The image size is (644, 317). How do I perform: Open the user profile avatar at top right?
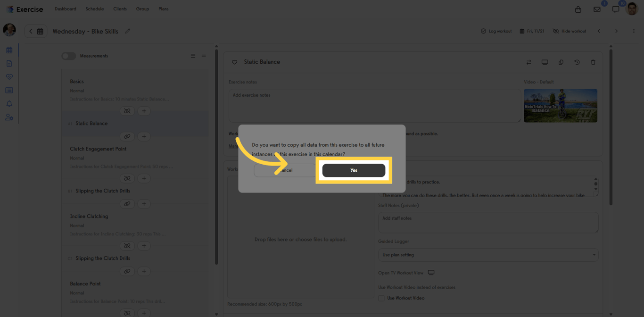(632, 9)
